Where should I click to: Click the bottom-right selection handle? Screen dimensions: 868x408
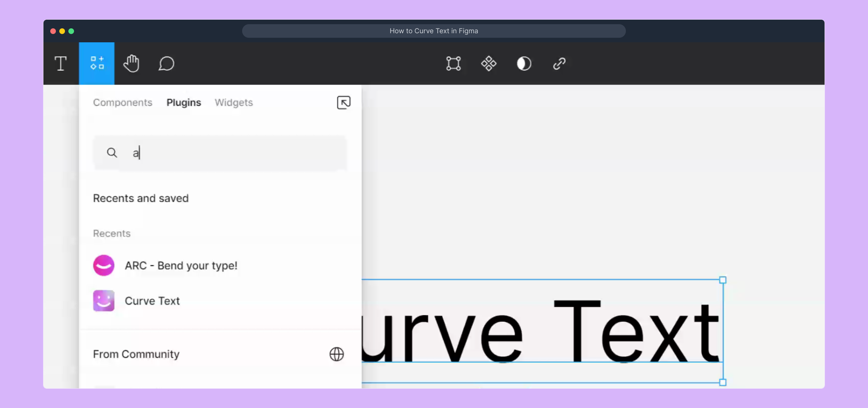point(723,382)
